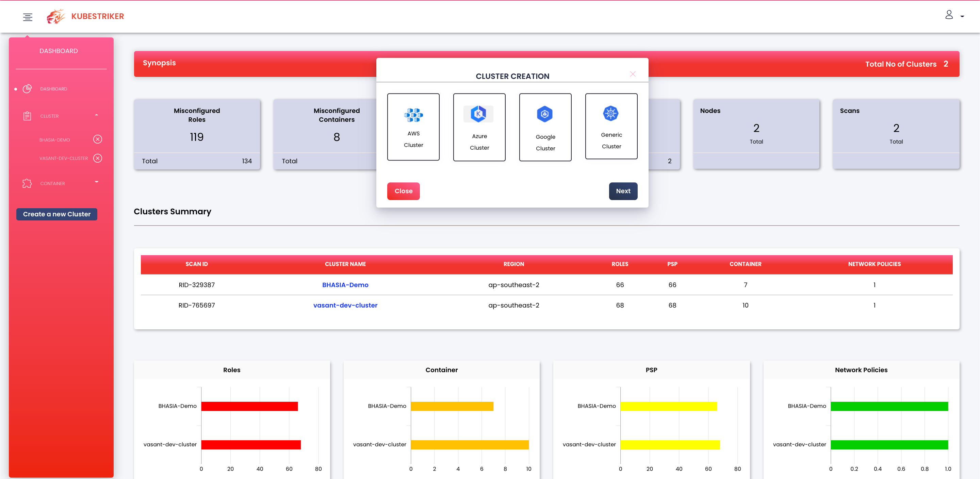The width and height of the screenshot is (980, 479).
Task: Click the Synopsis banner title
Action: click(159, 63)
